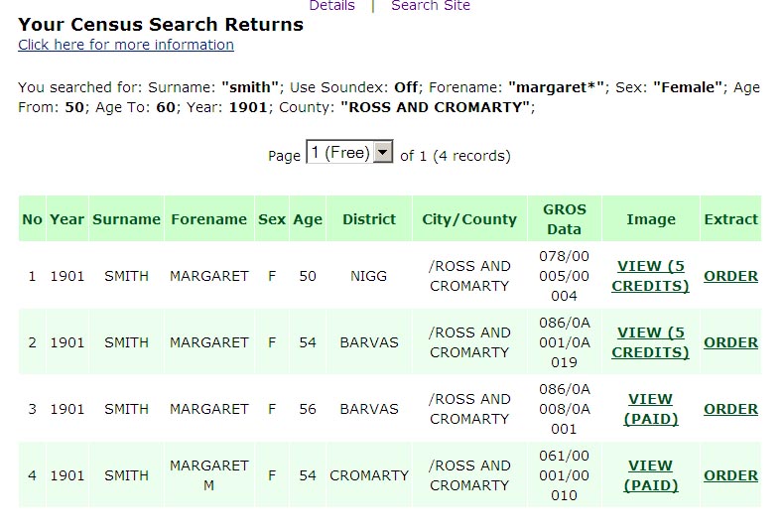The width and height of the screenshot is (783, 532).
Task: Click the Surname column header
Action: point(126,218)
